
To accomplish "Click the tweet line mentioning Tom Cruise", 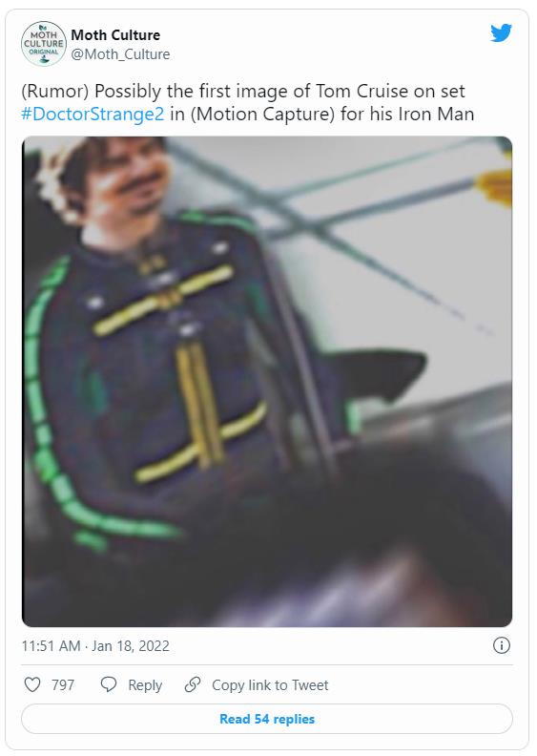I will (242, 91).
